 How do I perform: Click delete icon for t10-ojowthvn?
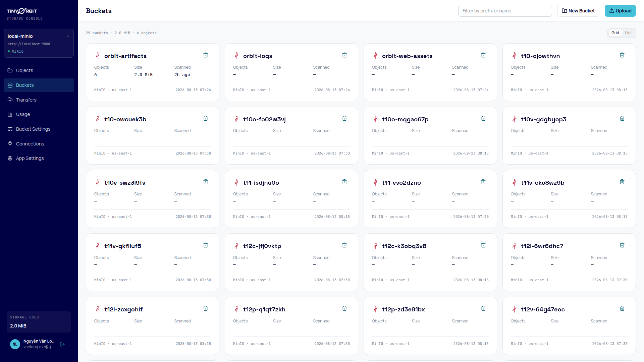coord(622,55)
